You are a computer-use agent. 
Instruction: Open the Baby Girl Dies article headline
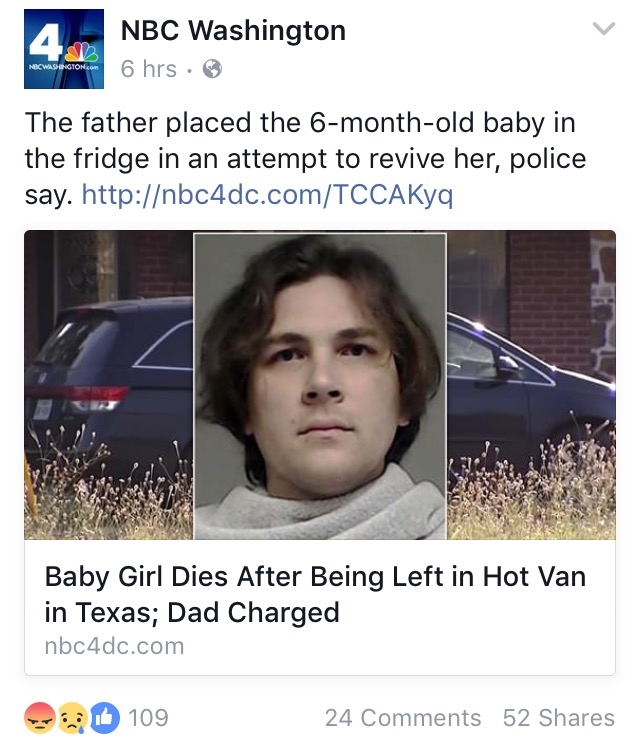(x=315, y=594)
